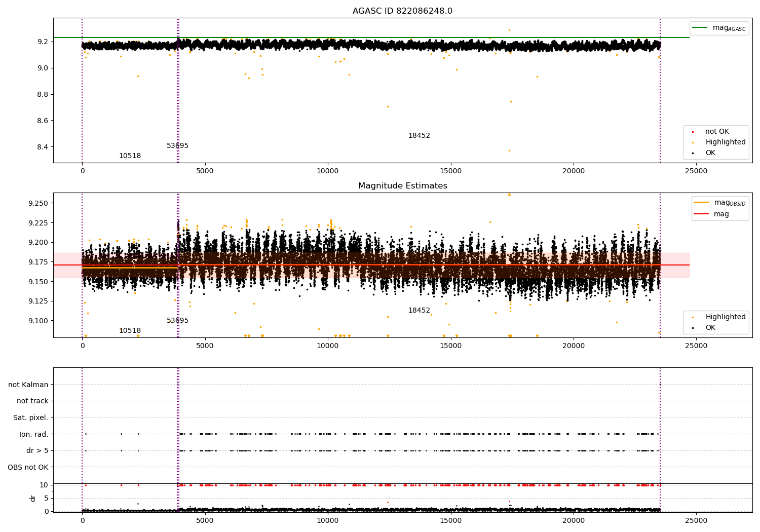Click the 'OK' legend entry in middle plot
The width and height of the screenshot is (760, 532).
[710, 328]
